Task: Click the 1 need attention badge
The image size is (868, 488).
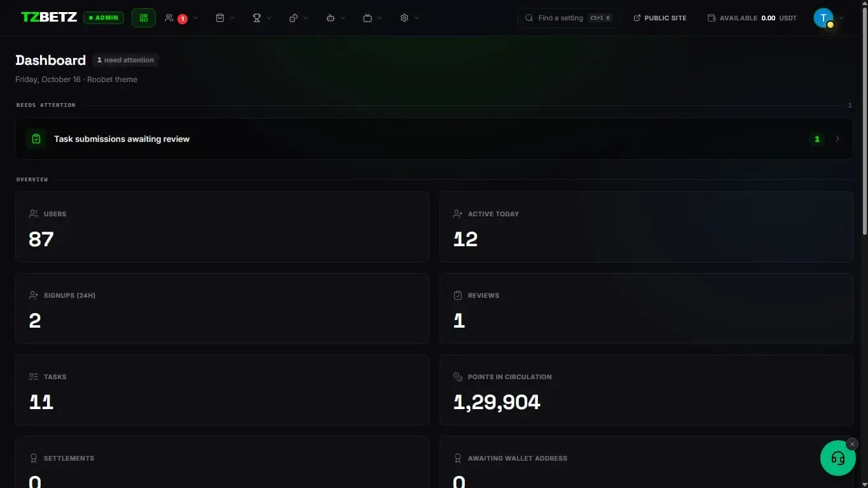Action: pos(125,60)
